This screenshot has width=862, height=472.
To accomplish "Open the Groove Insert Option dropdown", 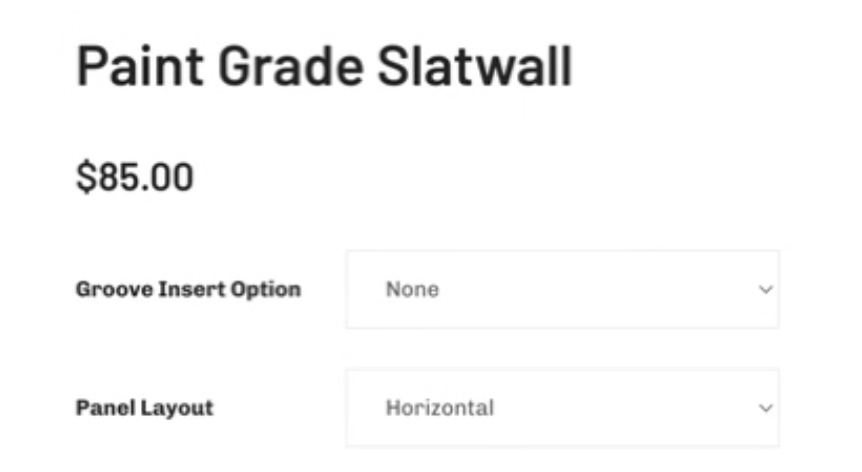I will pos(561,290).
